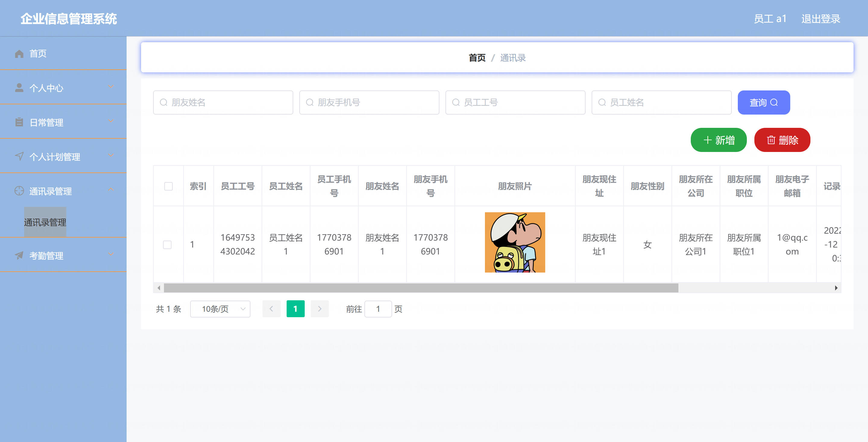Focus the 员工姓名 search input
The height and width of the screenshot is (442, 868).
click(662, 102)
